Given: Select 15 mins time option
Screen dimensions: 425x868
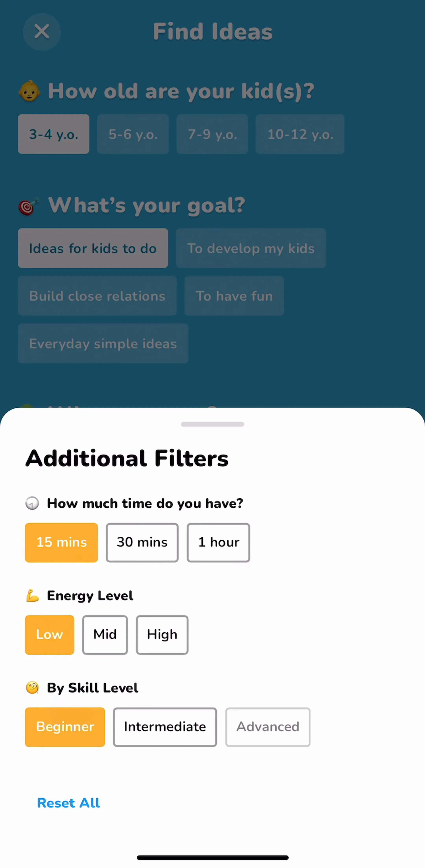Looking at the screenshot, I should [61, 542].
